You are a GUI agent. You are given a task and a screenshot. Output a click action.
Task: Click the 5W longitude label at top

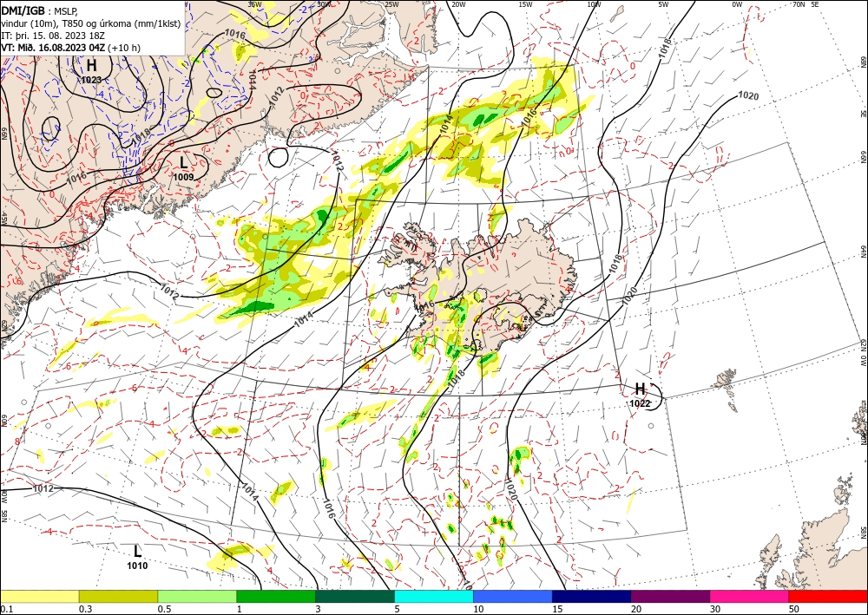tap(663, 4)
